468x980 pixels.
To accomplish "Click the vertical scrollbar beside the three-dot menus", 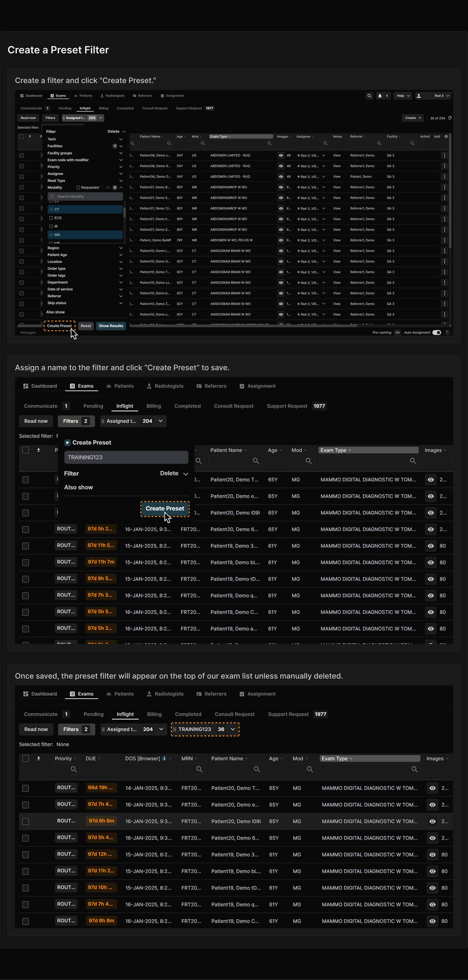I will tap(450, 190).
